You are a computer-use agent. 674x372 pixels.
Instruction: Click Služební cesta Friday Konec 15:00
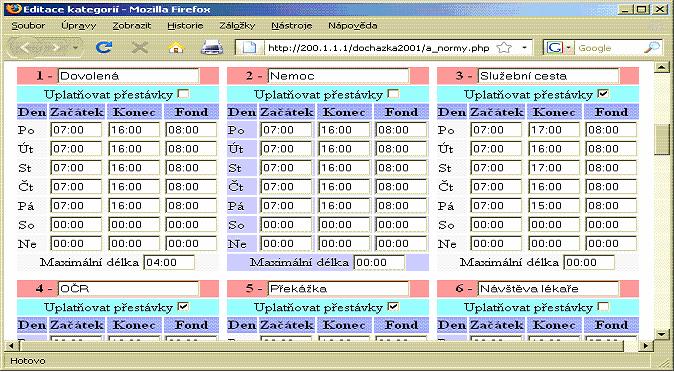point(554,206)
